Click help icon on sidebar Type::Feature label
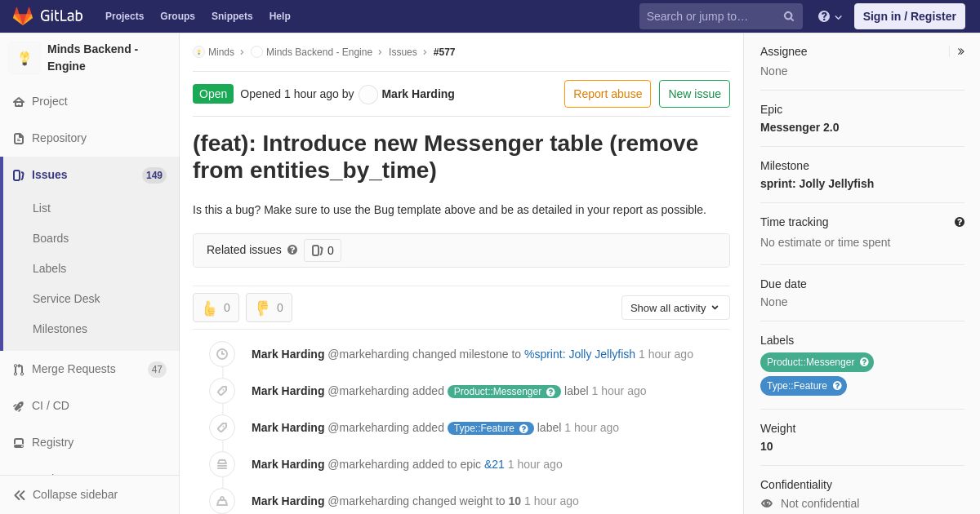The width and height of the screenshot is (980, 514). click(x=837, y=386)
